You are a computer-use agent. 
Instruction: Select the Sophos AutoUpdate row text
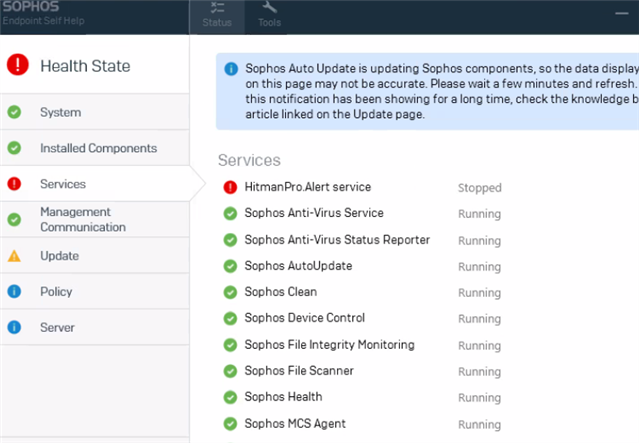[298, 266]
